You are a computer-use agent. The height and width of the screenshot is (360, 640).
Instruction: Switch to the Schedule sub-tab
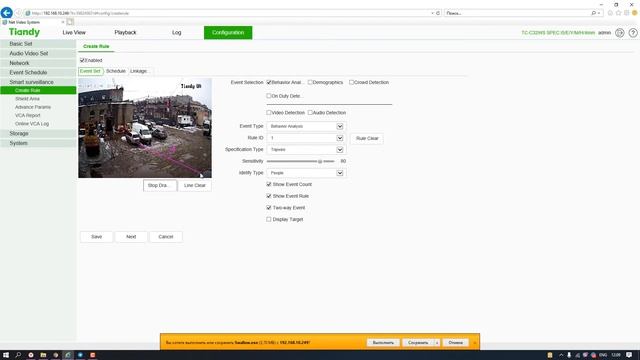pos(116,71)
